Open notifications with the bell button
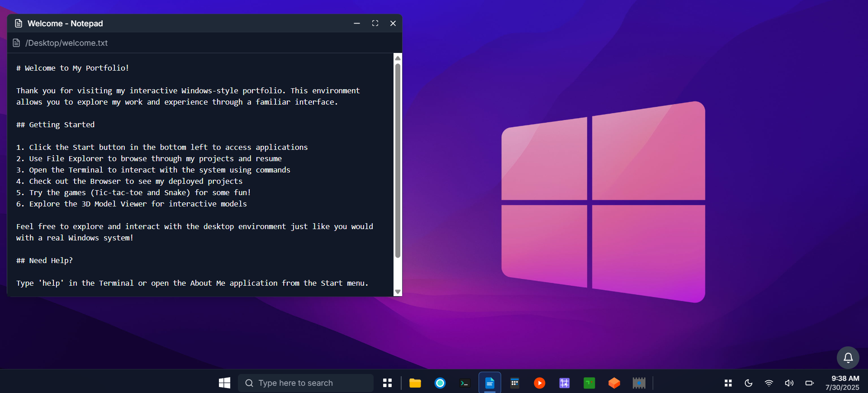868x393 pixels. click(x=848, y=358)
